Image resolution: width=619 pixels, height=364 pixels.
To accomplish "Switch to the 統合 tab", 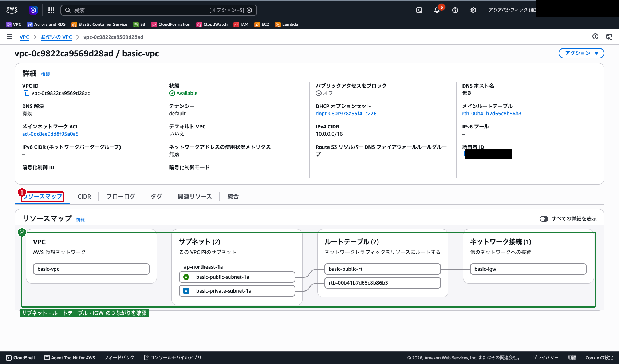I will (x=233, y=197).
